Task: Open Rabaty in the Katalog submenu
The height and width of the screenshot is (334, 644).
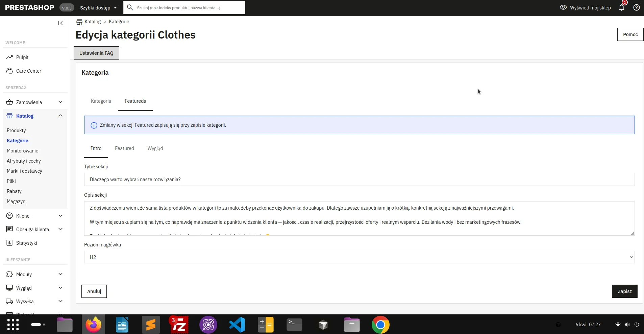Action: click(x=14, y=191)
